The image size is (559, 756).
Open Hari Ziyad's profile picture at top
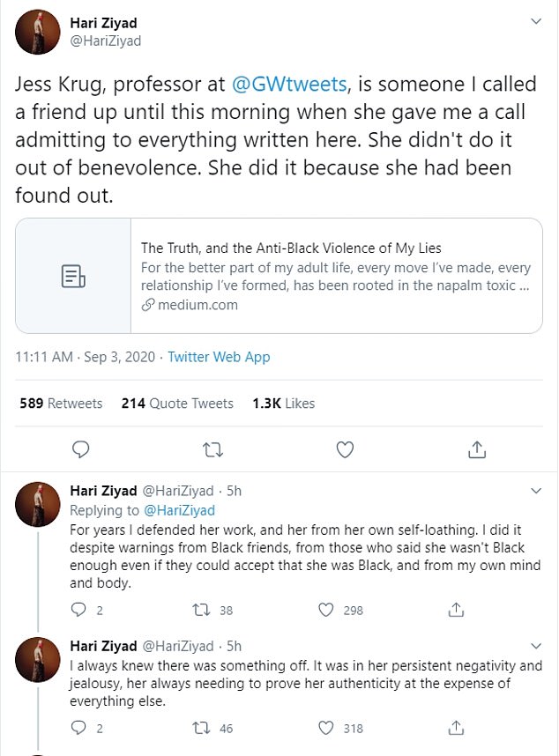pyautogui.click(x=38, y=31)
